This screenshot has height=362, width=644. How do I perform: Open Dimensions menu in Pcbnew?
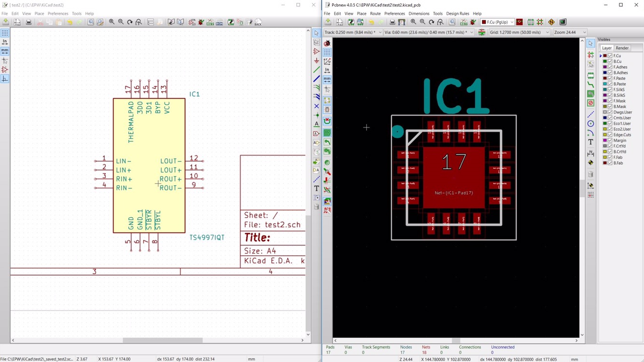click(419, 14)
